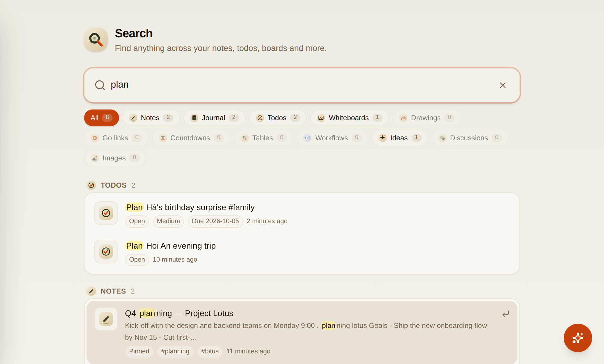Screen dimensions: 604x364
Task: Show only Whiteboards results
Action: click(x=350, y=118)
